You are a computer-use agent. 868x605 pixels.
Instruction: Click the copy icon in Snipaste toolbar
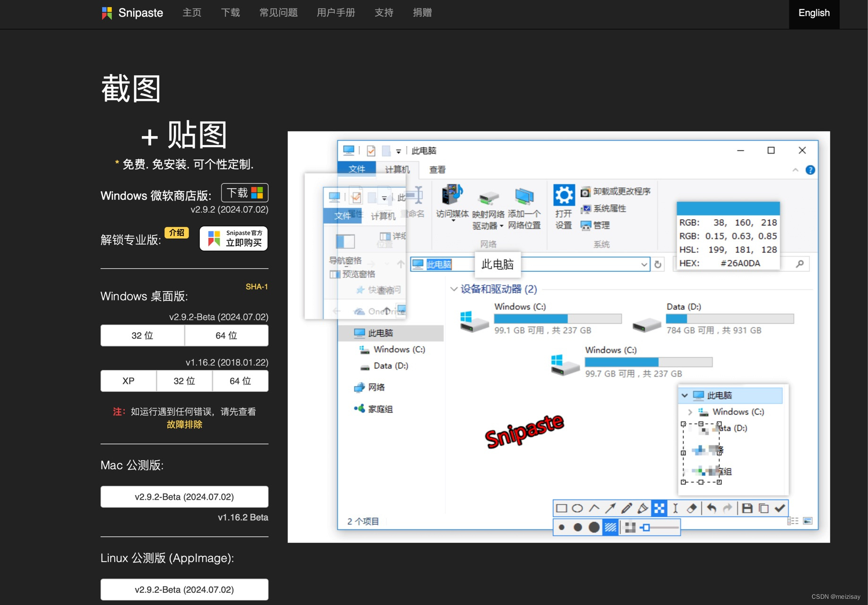(x=764, y=508)
